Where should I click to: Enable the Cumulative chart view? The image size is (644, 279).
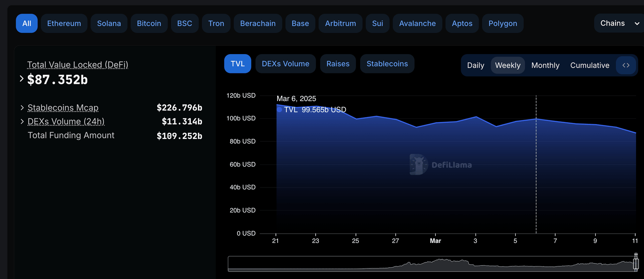point(589,65)
